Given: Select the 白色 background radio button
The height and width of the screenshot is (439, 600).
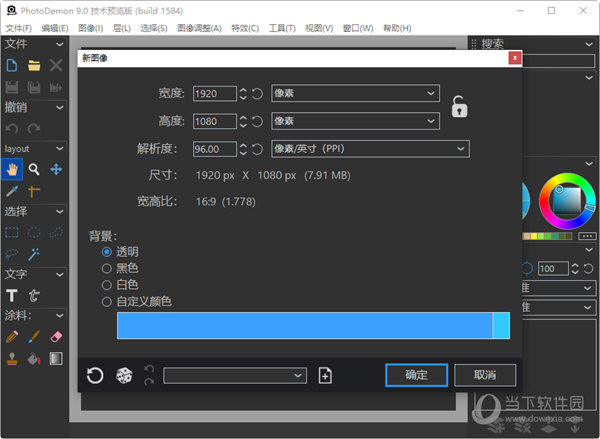Looking at the screenshot, I should 107,285.
